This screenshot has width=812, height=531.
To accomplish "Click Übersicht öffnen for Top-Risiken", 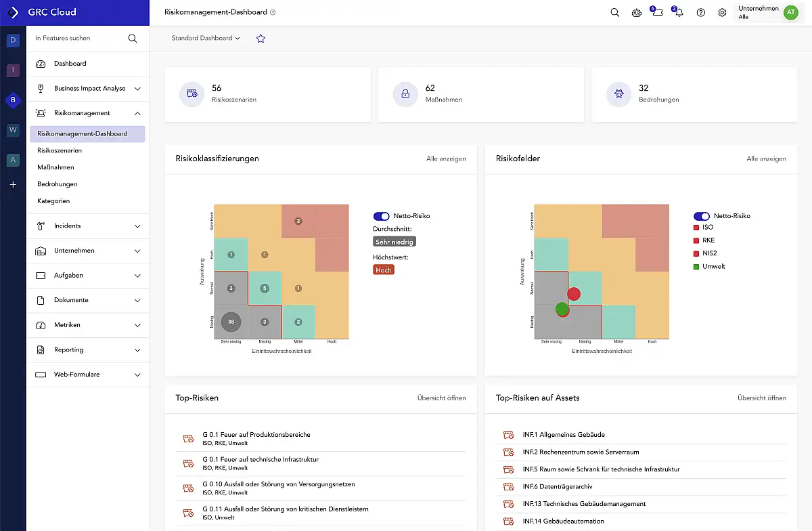I will (441, 398).
